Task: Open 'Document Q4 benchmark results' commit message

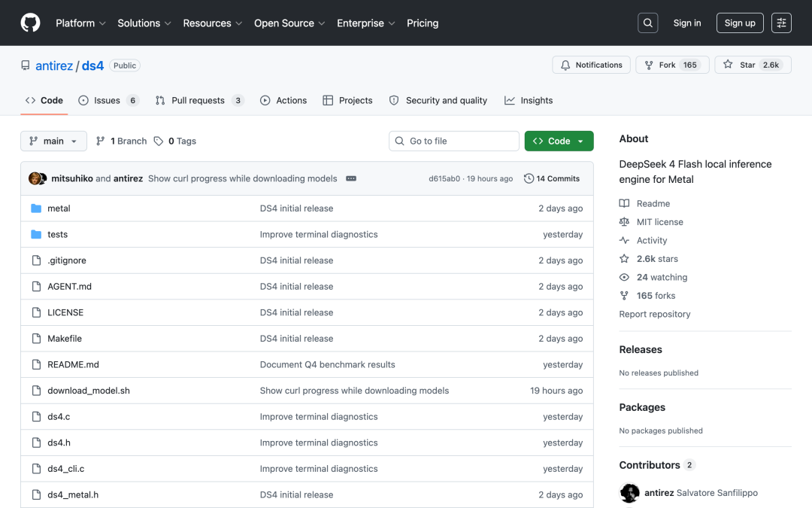Action: [327, 364]
